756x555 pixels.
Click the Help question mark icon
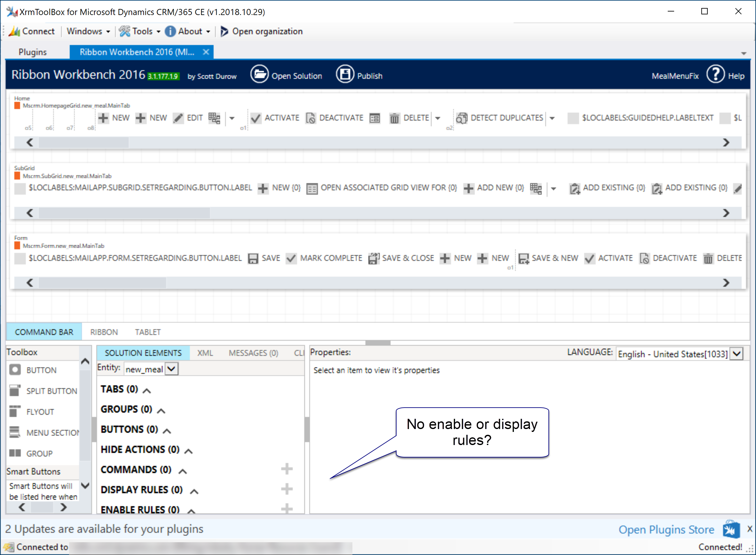point(715,74)
